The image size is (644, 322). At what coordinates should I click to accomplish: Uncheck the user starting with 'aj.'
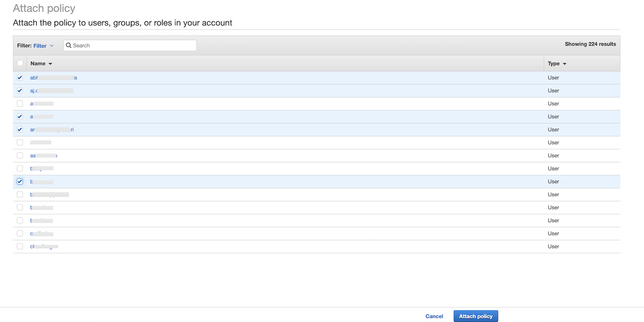point(20,91)
